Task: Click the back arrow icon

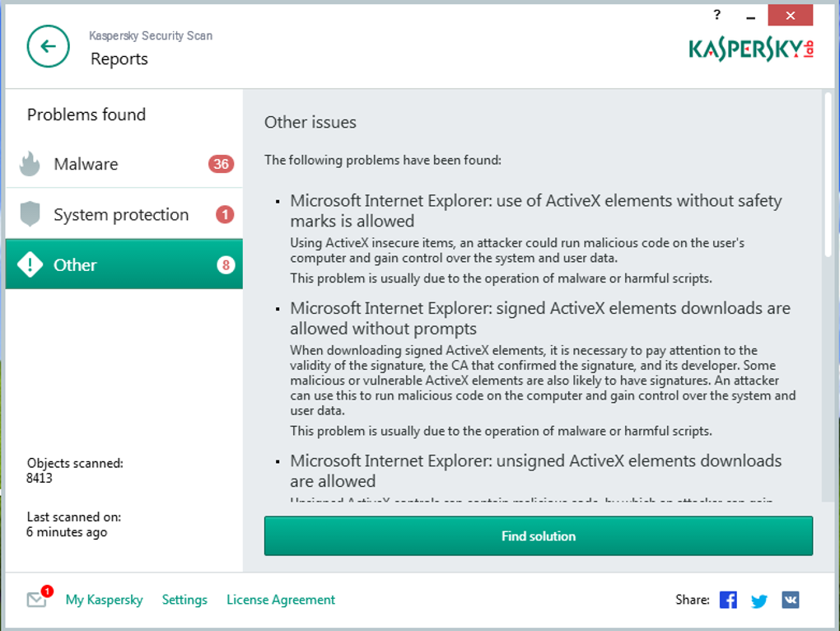Action: (x=48, y=46)
